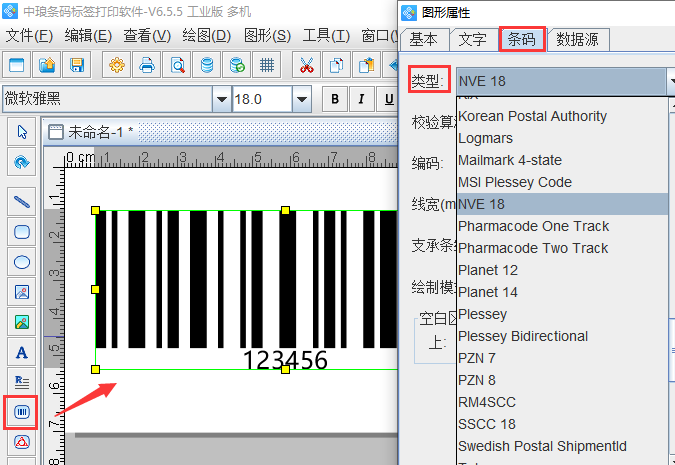Toggle italic formatting button

coord(362,99)
